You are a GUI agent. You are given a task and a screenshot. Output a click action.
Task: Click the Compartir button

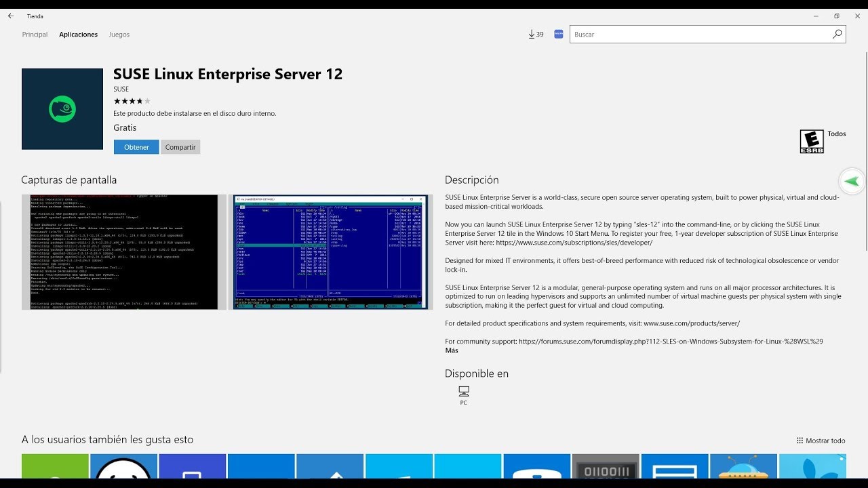180,147
